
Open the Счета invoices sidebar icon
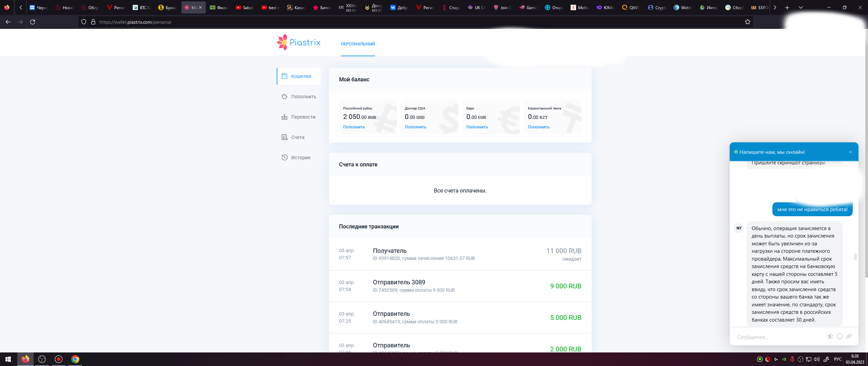(284, 137)
